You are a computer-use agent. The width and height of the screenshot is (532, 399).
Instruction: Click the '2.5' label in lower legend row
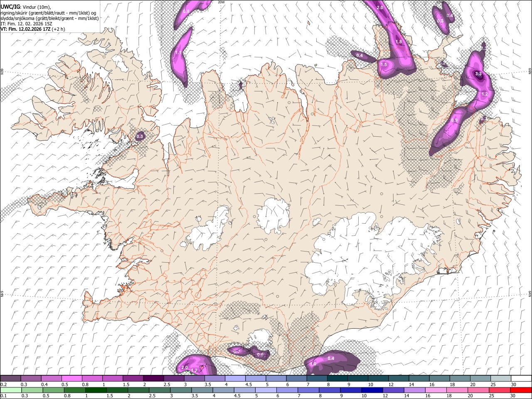pyautogui.click(x=152, y=396)
